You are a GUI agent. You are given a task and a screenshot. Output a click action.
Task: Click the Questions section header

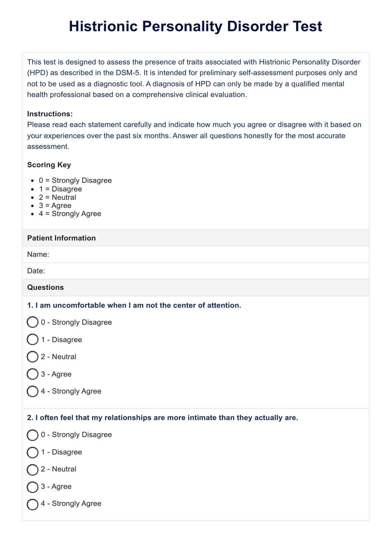click(45, 287)
